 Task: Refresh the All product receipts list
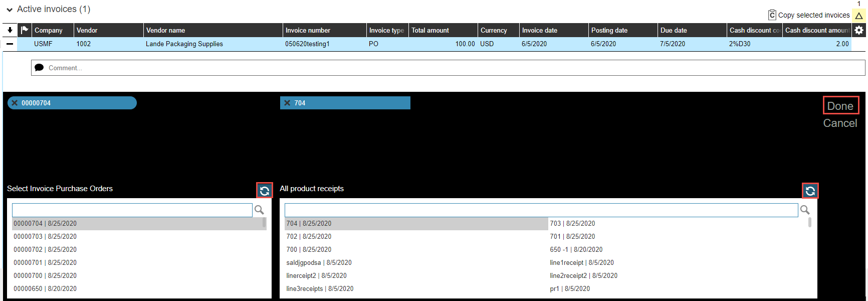(x=810, y=191)
